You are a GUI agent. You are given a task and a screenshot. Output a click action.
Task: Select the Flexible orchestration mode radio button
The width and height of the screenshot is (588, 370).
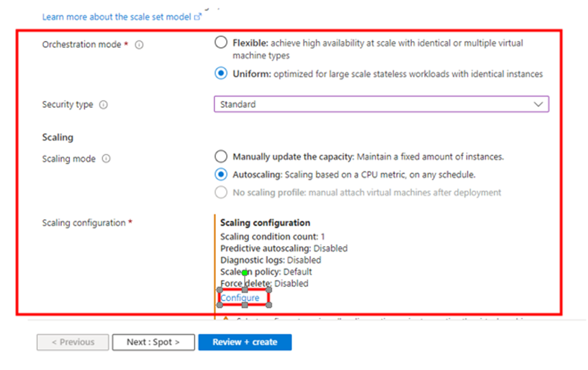[x=221, y=43]
